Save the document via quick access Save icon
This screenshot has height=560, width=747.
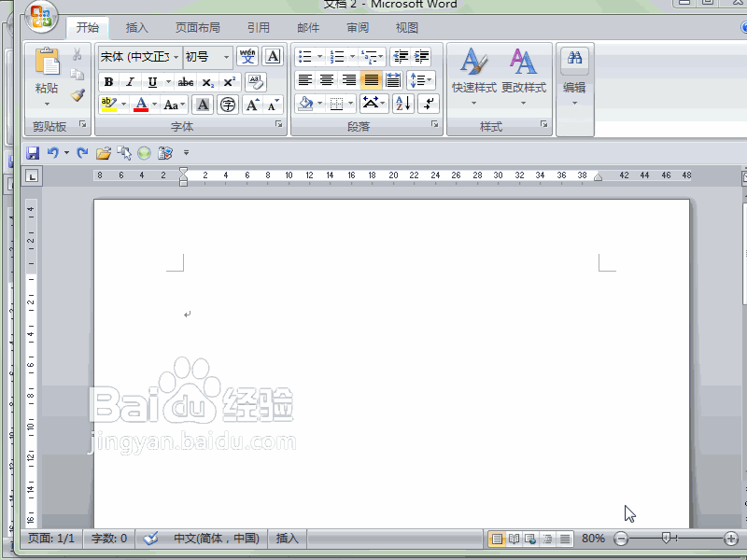point(33,153)
